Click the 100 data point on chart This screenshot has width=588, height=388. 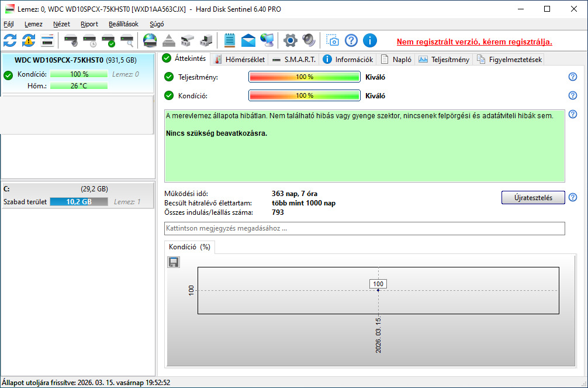click(x=378, y=290)
